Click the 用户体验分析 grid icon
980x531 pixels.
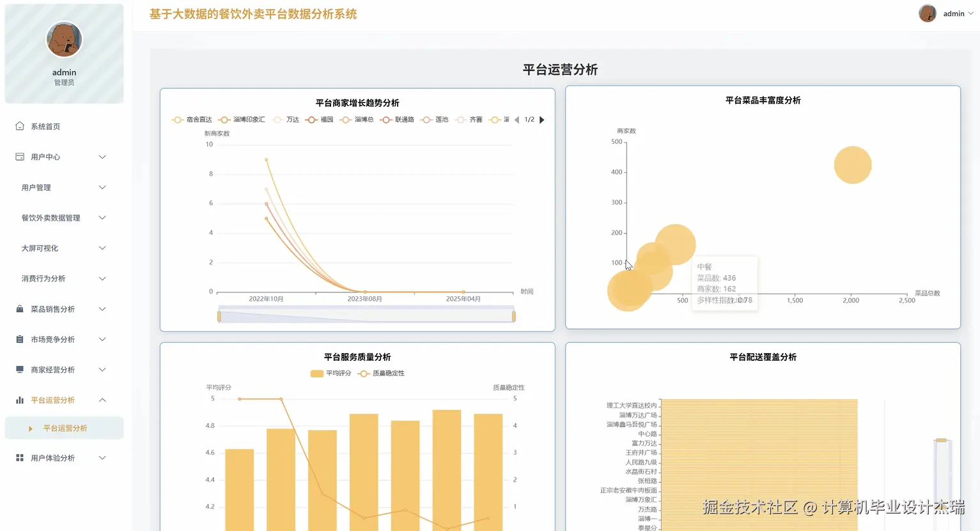click(19, 457)
